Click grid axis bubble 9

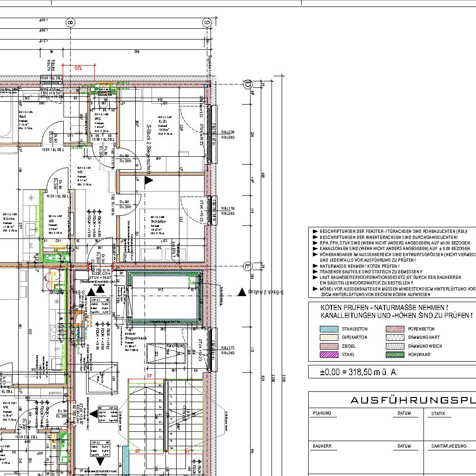(x=207, y=22)
